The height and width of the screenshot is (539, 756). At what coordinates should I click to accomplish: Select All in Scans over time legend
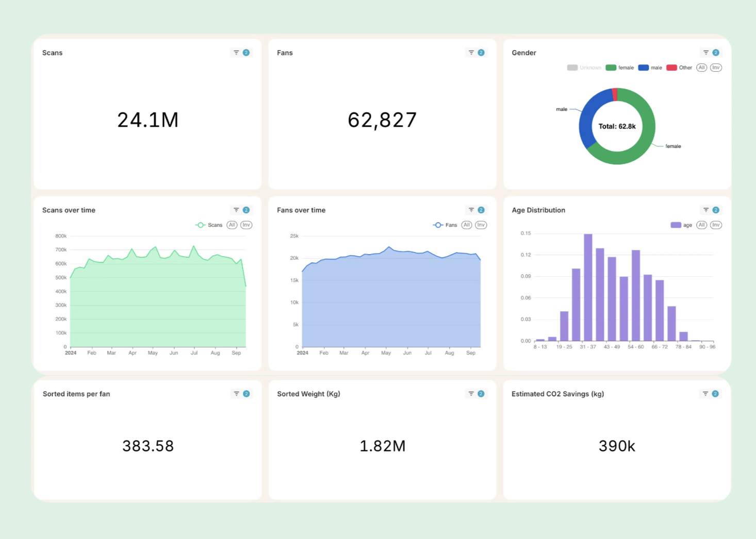[x=232, y=225]
